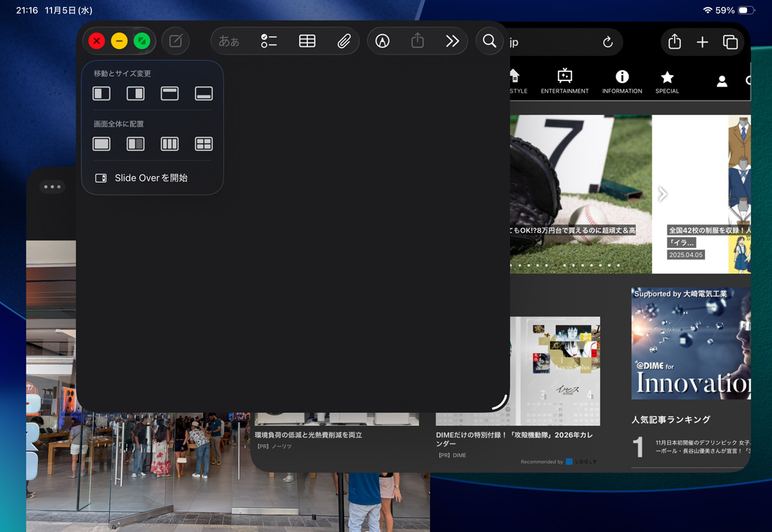Tile window to top half
The height and width of the screenshot is (532, 772).
point(170,93)
